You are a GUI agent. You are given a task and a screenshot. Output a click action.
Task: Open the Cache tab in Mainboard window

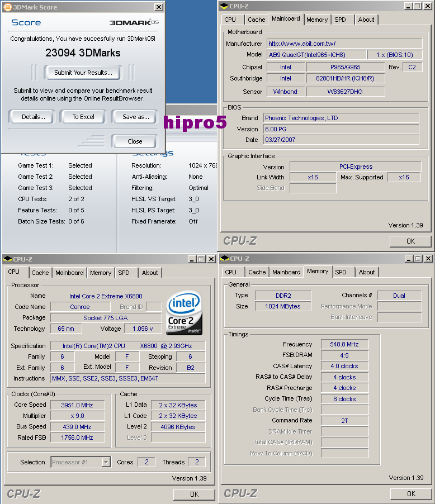[257, 20]
